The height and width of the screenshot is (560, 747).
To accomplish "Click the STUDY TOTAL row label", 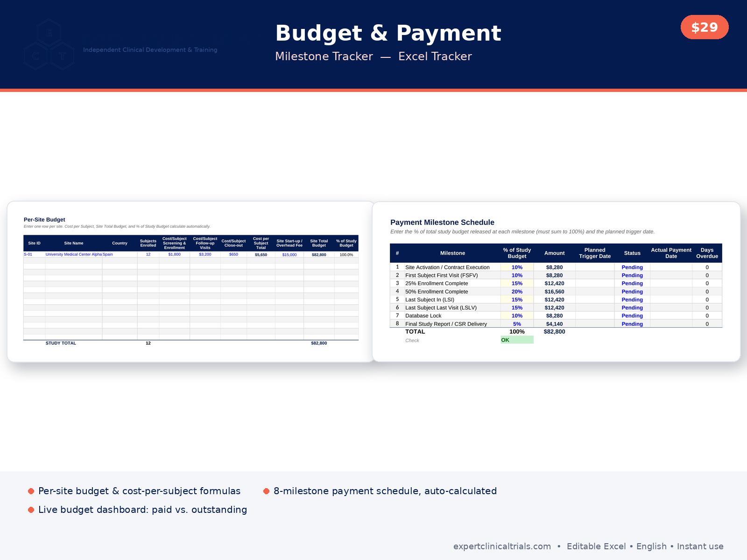I will point(61,343).
